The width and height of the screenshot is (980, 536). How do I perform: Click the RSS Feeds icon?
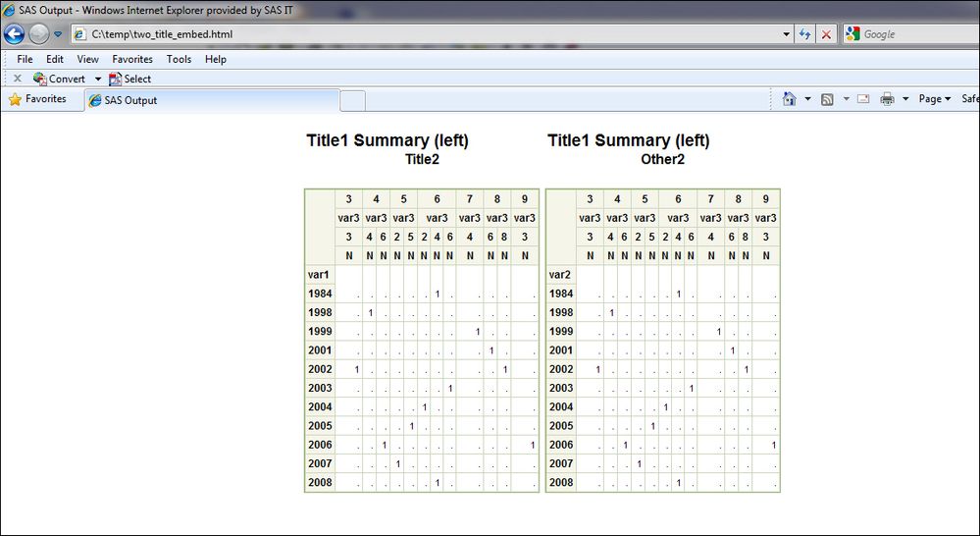click(827, 99)
